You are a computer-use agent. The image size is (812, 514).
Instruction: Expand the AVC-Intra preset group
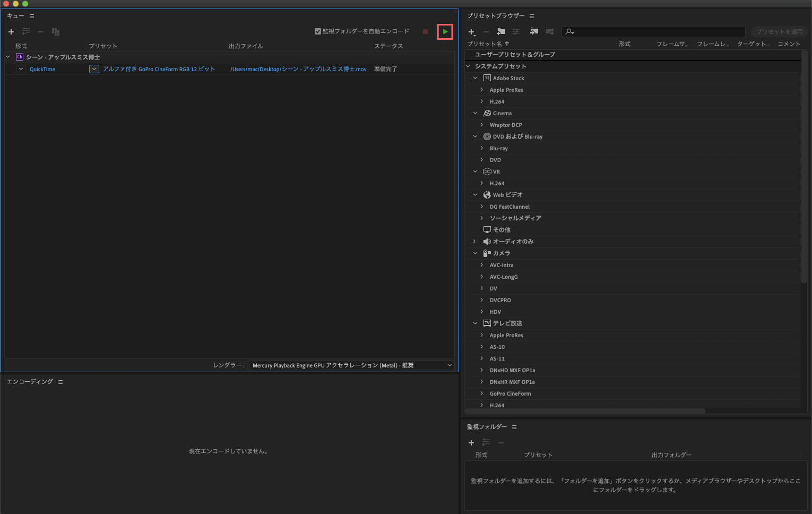tap(482, 265)
